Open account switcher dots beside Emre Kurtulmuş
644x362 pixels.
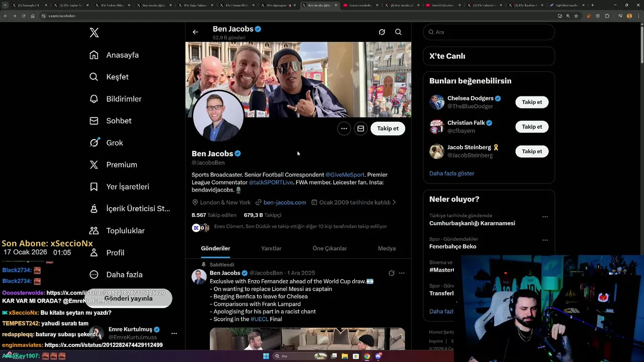[x=174, y=333]
